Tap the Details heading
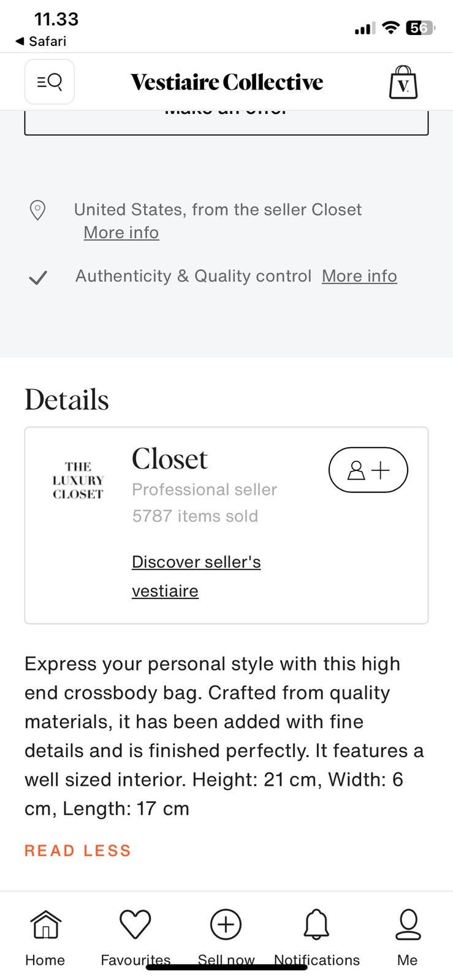The height and width of the screenshot is (980, 453). (x=67, y=400)
